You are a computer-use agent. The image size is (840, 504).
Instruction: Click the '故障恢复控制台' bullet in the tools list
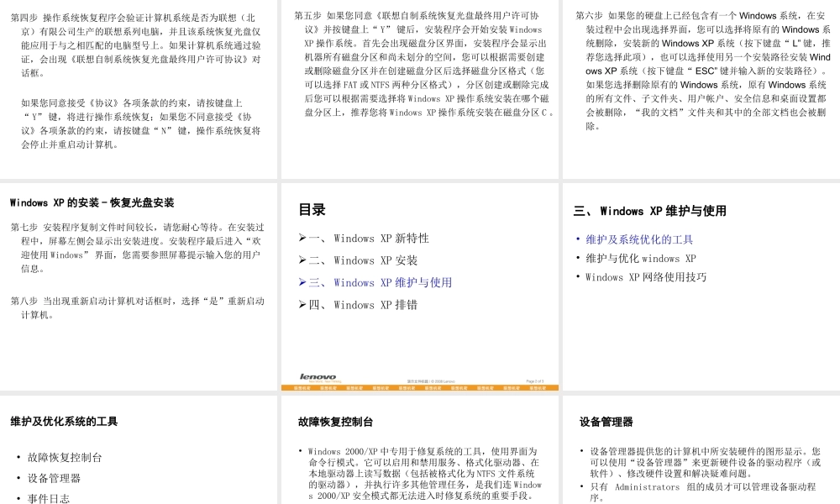coord(65,458)
